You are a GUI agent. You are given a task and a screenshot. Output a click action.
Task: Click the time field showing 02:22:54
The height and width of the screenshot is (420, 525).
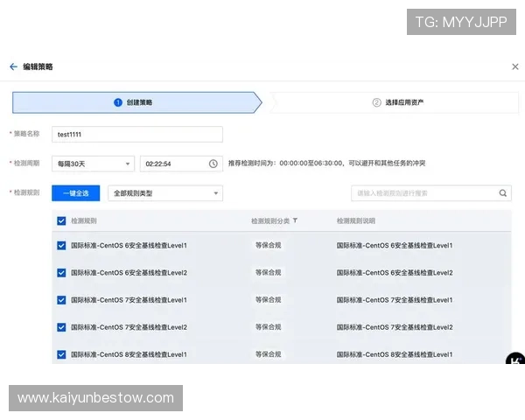point(181,164)
